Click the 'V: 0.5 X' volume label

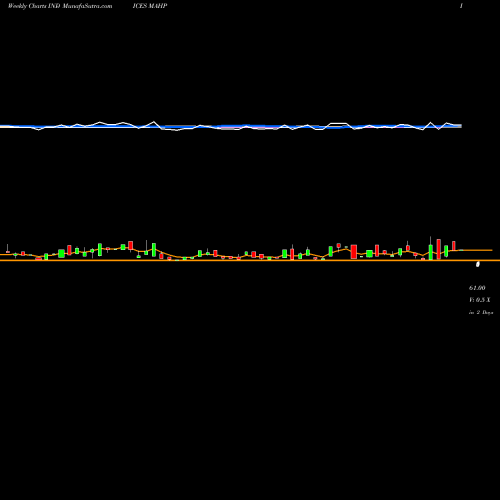[480, 300]
